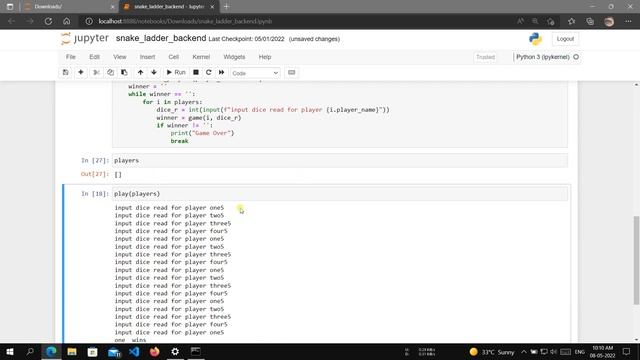Open Visual Studio Code from taskbar

point(134,351)
